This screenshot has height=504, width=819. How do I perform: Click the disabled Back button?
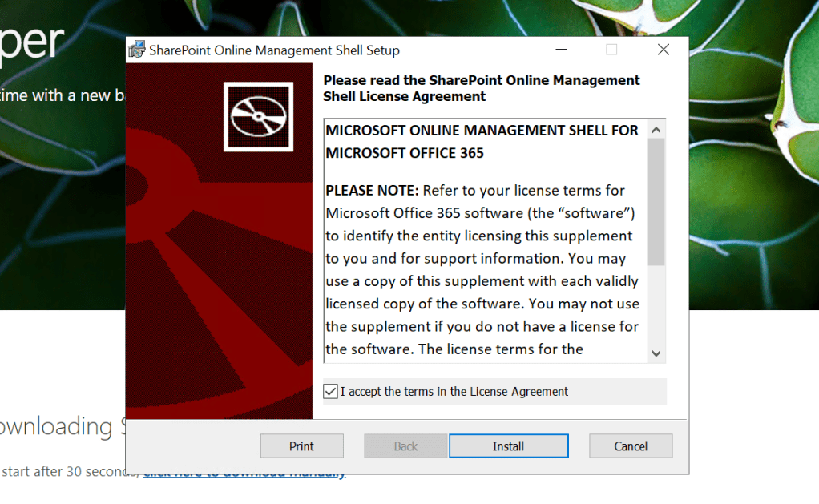point(405,446)
